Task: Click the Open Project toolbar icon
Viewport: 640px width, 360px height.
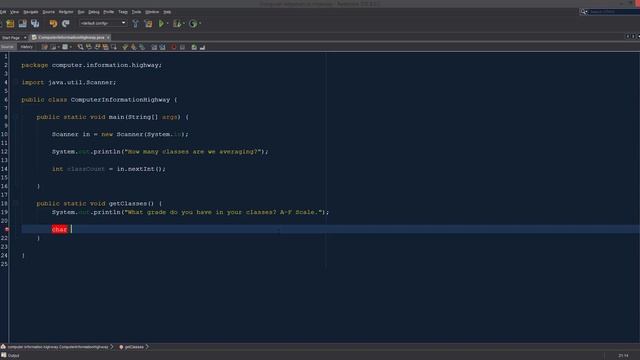Action: tap(22, 23)
